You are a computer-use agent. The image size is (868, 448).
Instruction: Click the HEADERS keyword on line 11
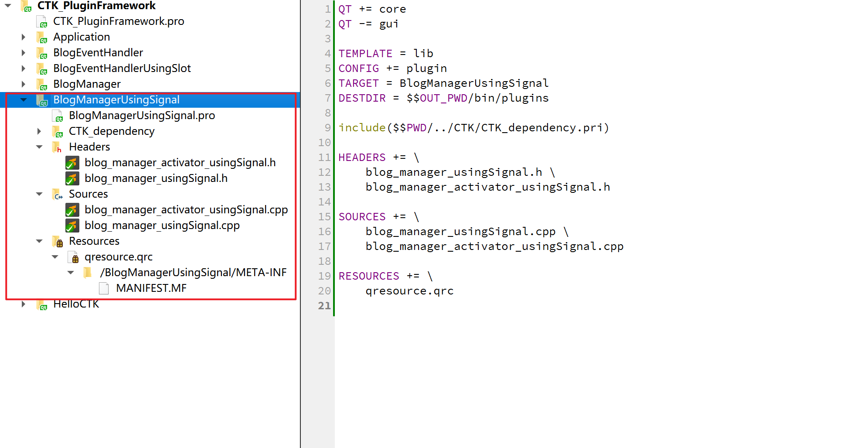pos(362,157)
